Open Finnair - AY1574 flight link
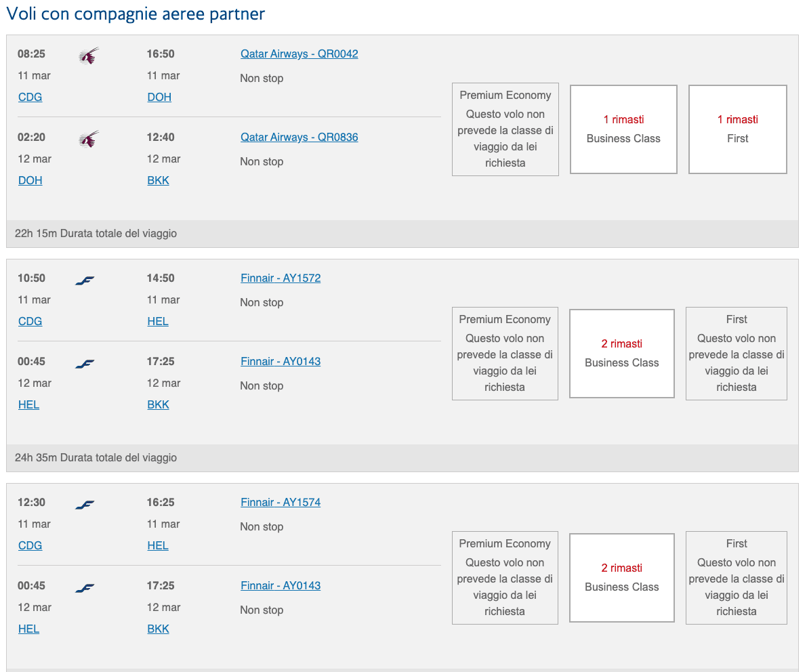This screenshot has height=672, width=807. [281, 503]
